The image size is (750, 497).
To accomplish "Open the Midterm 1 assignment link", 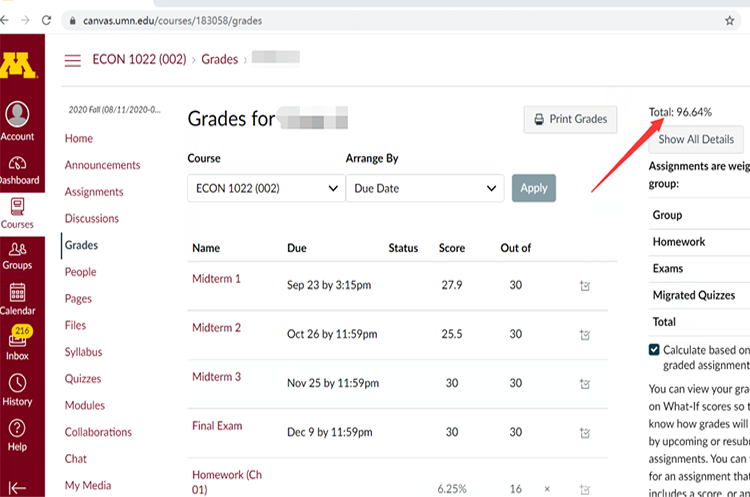I will (x=216, y=279).
